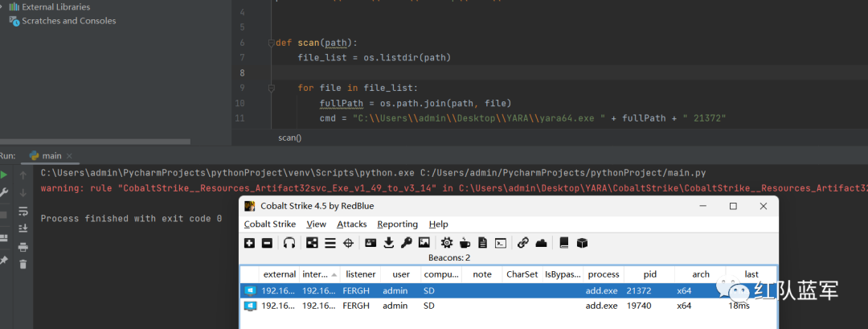This screenshot has width=868, height=329.
Task: Sort beacons by pid column
Action: [649, 274]
